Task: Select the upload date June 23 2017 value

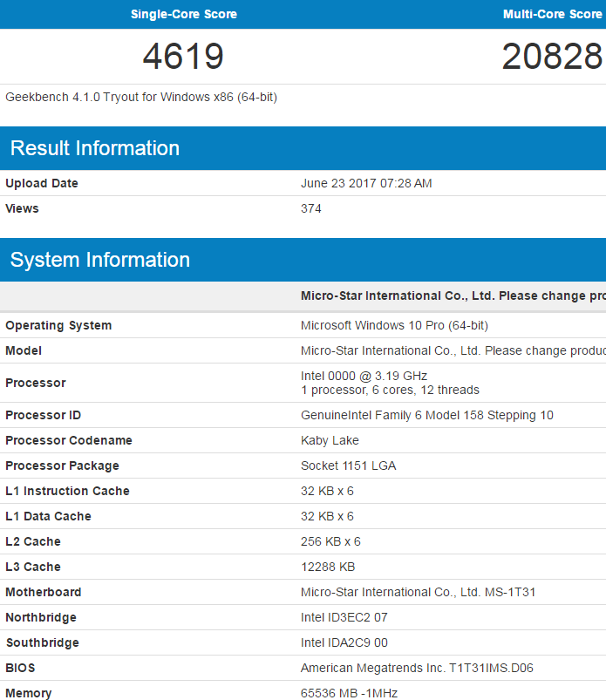Action: click(366, 183)
